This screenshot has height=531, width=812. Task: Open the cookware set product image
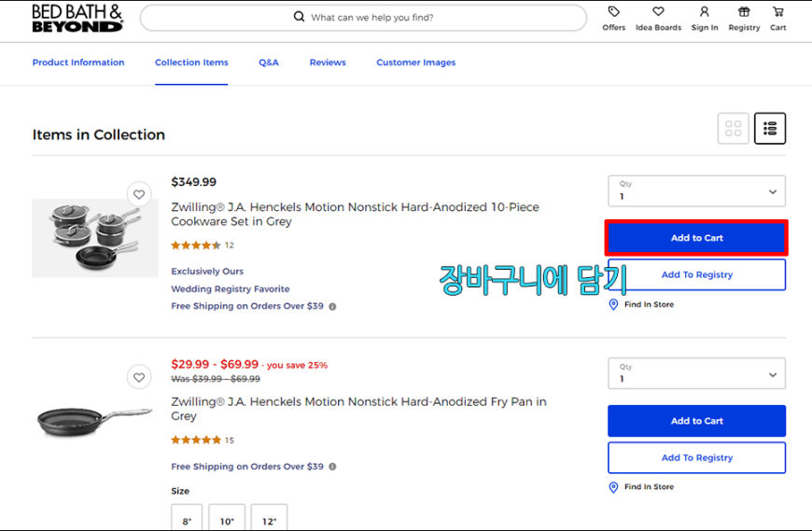(95, 238)
